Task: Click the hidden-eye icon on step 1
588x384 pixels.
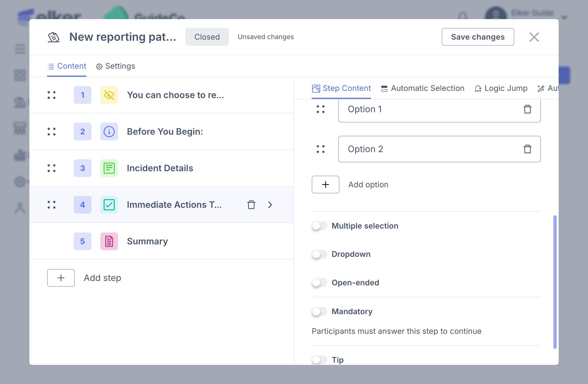Action: [109, 95]
